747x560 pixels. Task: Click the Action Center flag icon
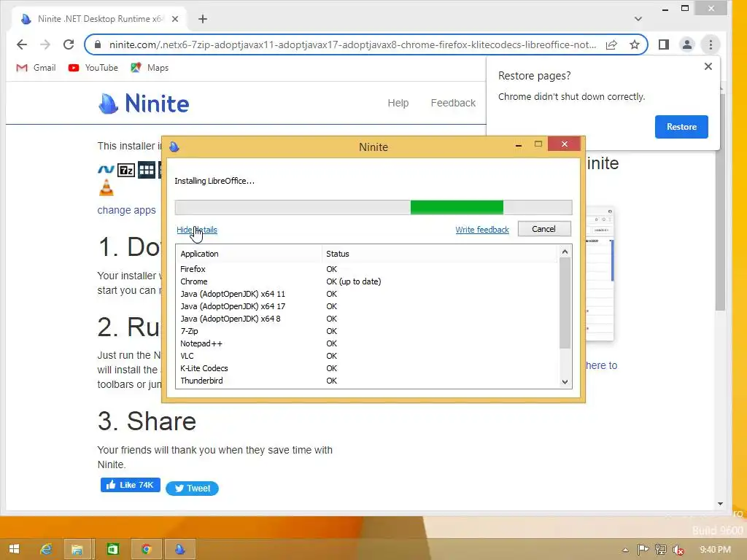tap(643, 550)
